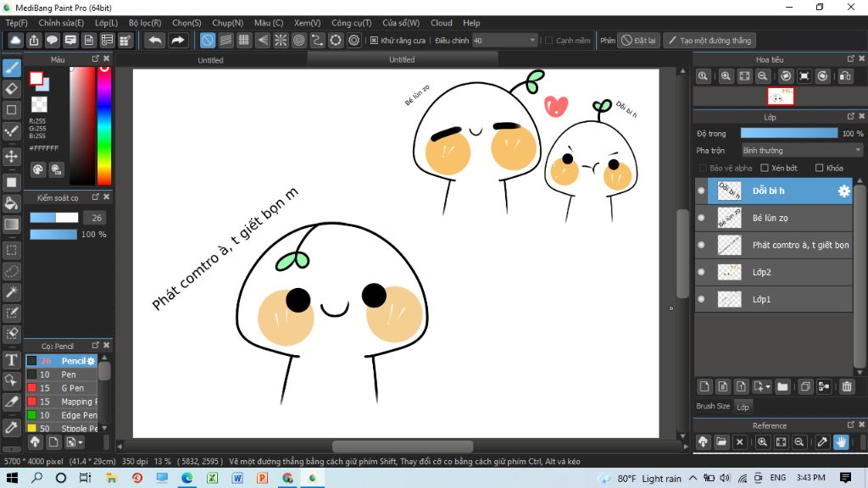Switch to the Brush Size tab

(713, 406)
